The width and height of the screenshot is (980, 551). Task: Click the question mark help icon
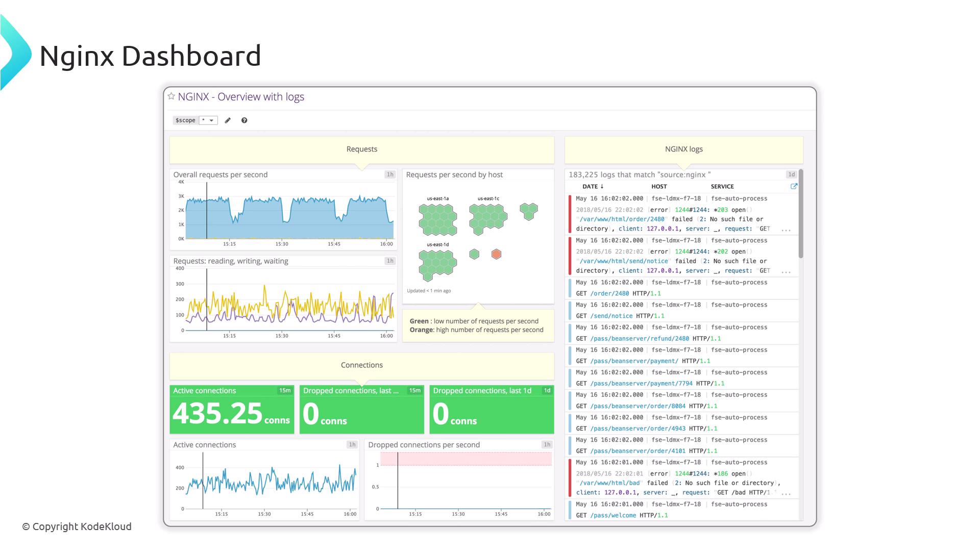point(244,120)
